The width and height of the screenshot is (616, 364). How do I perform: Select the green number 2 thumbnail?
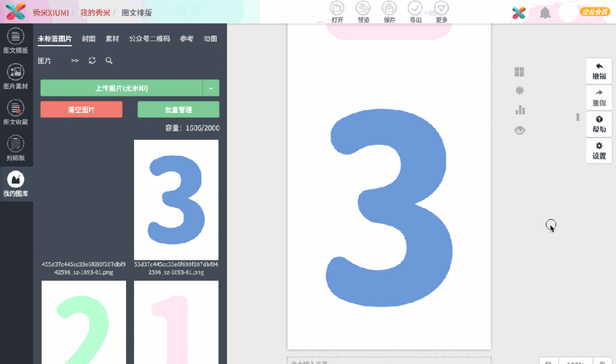[84, 322]
